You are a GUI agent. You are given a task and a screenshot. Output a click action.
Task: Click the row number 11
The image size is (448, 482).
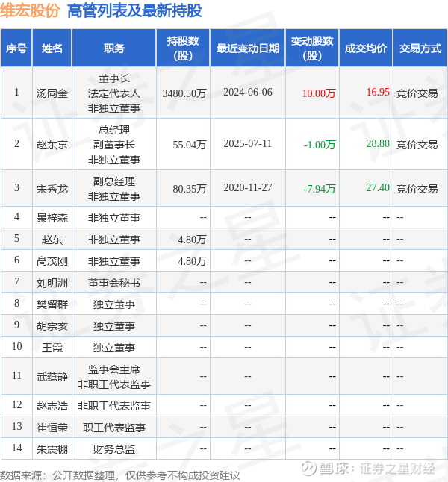pos(16,375)
